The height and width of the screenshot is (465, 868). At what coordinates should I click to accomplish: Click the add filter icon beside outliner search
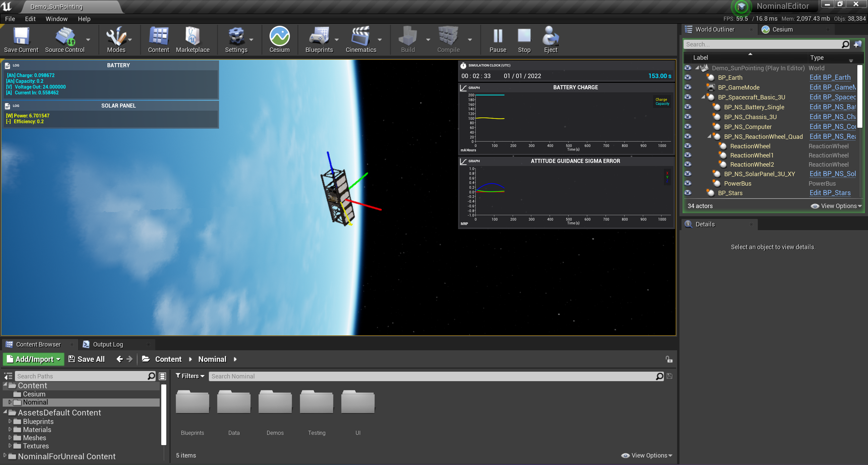pos(857,44)
